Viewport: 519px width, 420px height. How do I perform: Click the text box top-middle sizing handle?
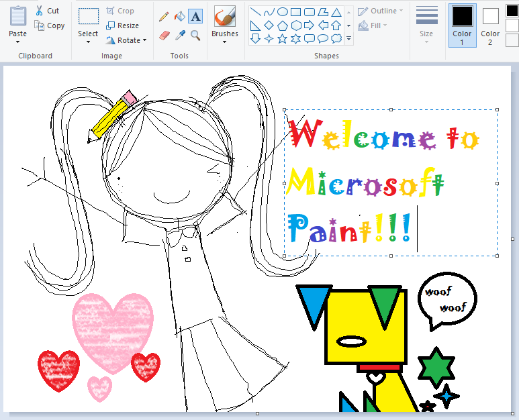click(391, 109)
